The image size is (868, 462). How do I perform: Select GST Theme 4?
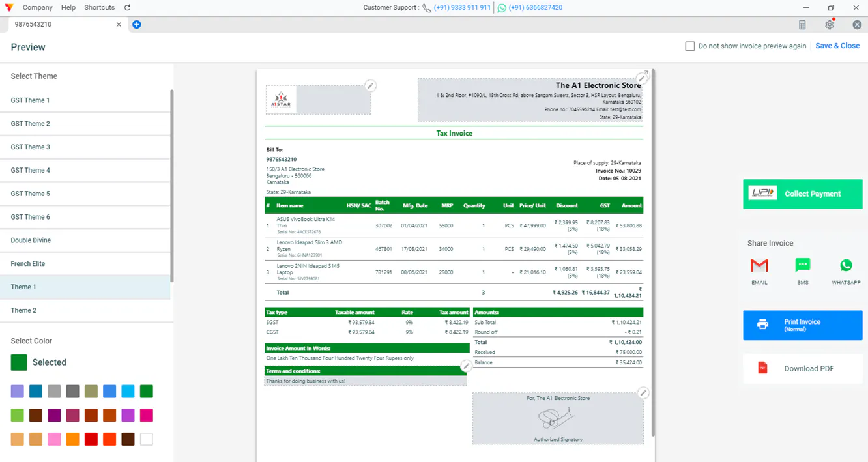pos(85,171)
